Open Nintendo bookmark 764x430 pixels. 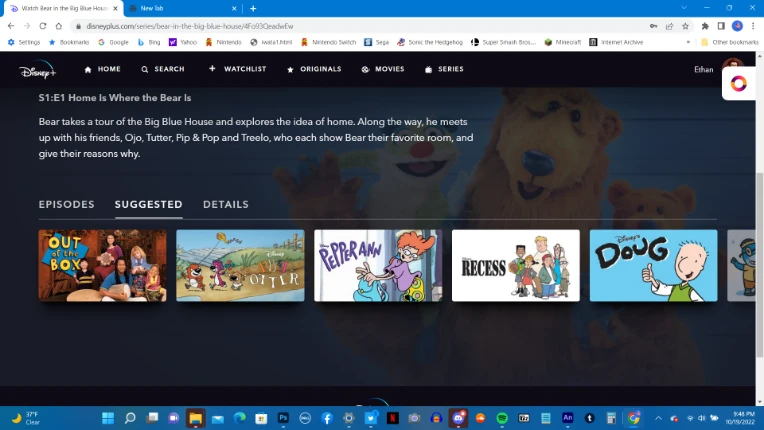click(223, 42)
